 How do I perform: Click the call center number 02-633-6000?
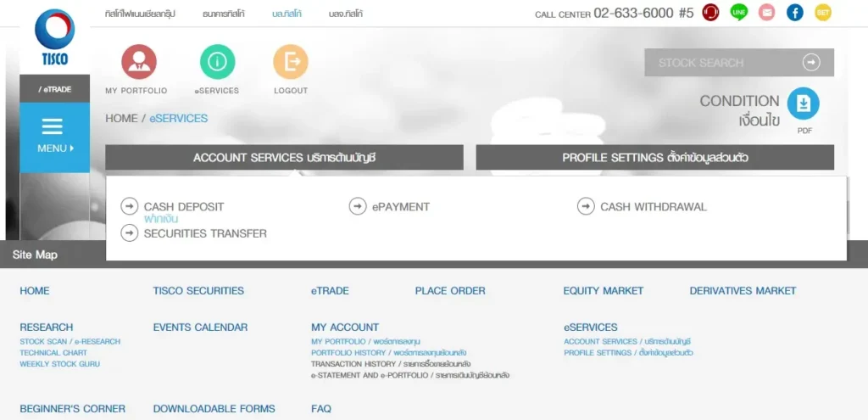633,14
